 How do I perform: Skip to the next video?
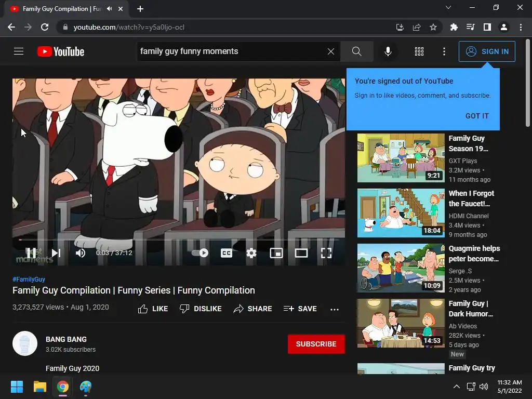point(56,253)
